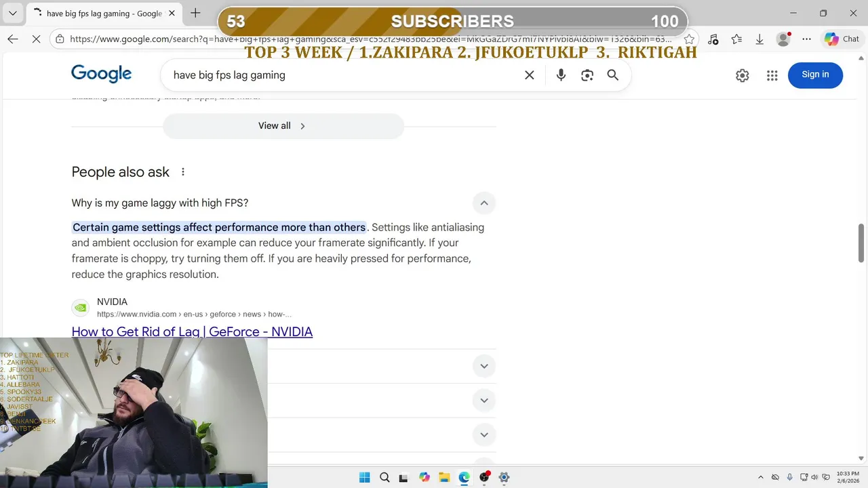The image size is (868, 488).
Task: Open Edge Settings and more menu
Action: pos(806,39)
